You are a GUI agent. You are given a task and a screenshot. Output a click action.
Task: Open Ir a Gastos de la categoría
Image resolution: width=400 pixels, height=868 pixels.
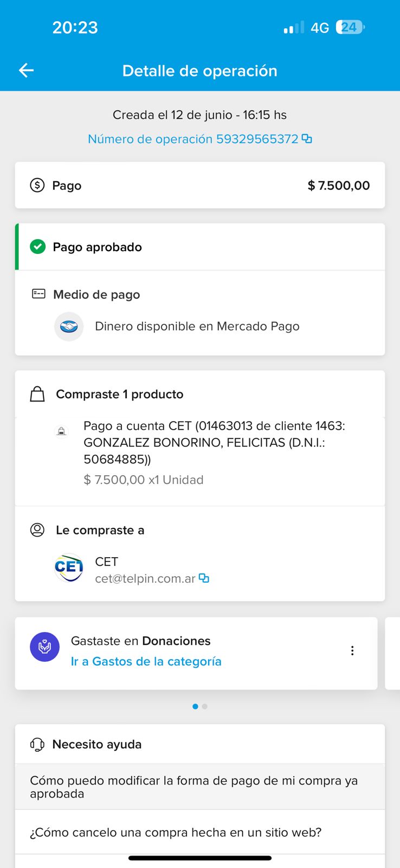click(x=146, y=661)
